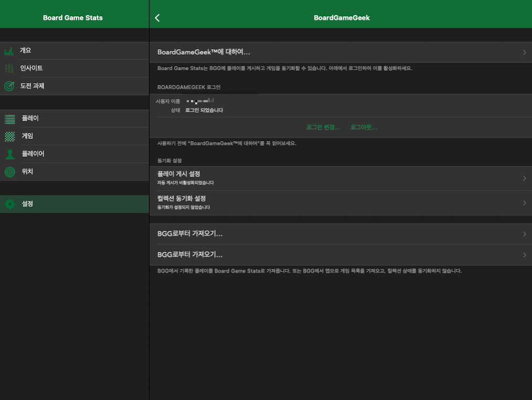Open the 플레이 게시 설정 label
This screenshot has width=532, height=400.
(x=179, y=174)
